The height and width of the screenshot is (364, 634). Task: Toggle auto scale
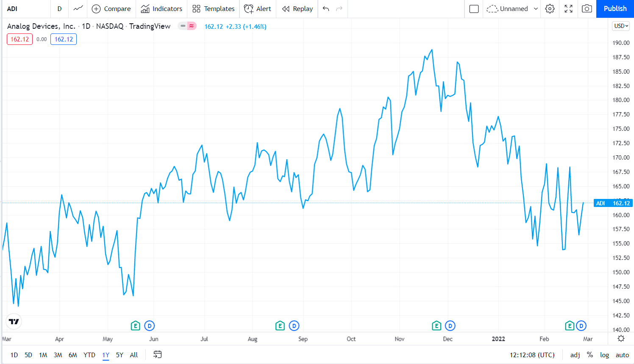(622, 355)
